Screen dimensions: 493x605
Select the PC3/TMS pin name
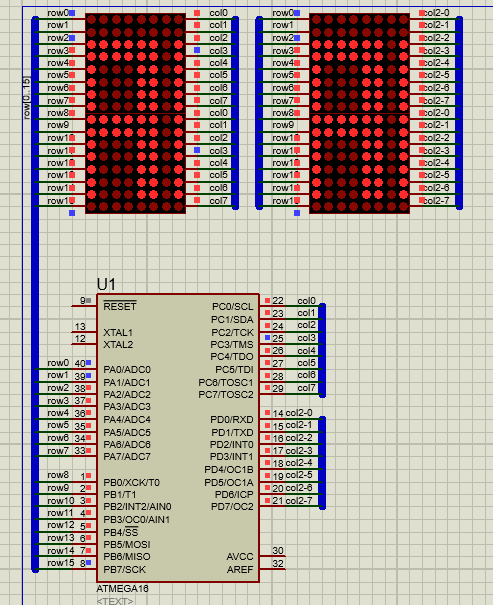[x=232, y=344]
